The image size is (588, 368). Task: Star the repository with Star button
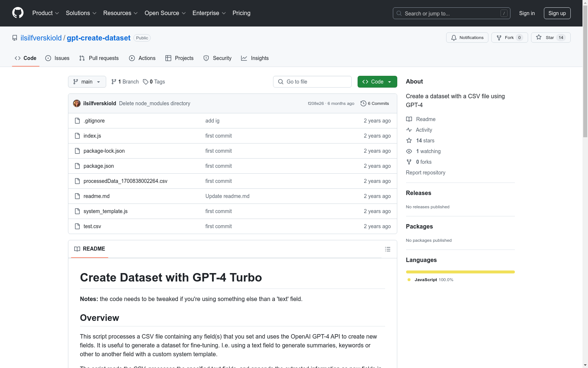(551, 38)
